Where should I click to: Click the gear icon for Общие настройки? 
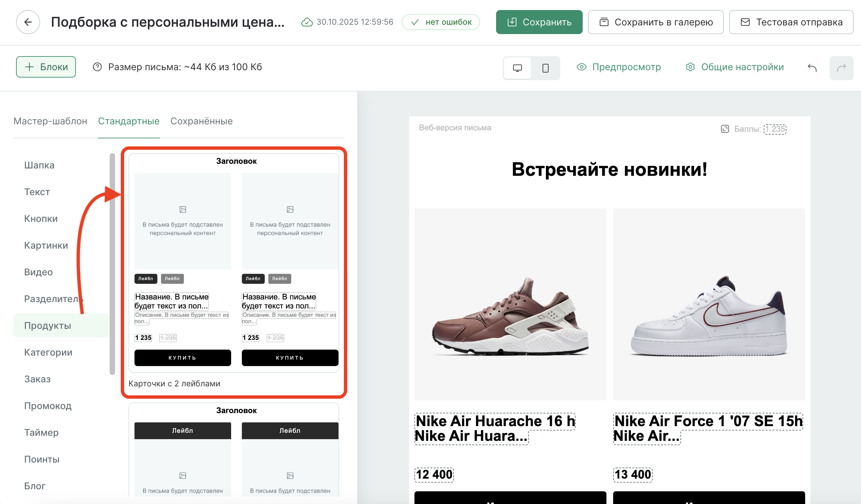(690, 67)
